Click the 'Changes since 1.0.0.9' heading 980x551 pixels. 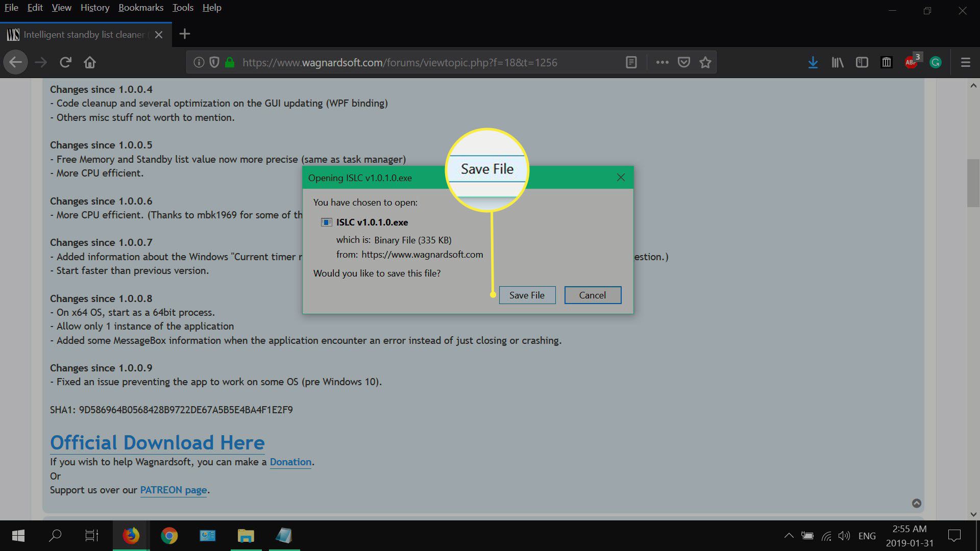101,368
